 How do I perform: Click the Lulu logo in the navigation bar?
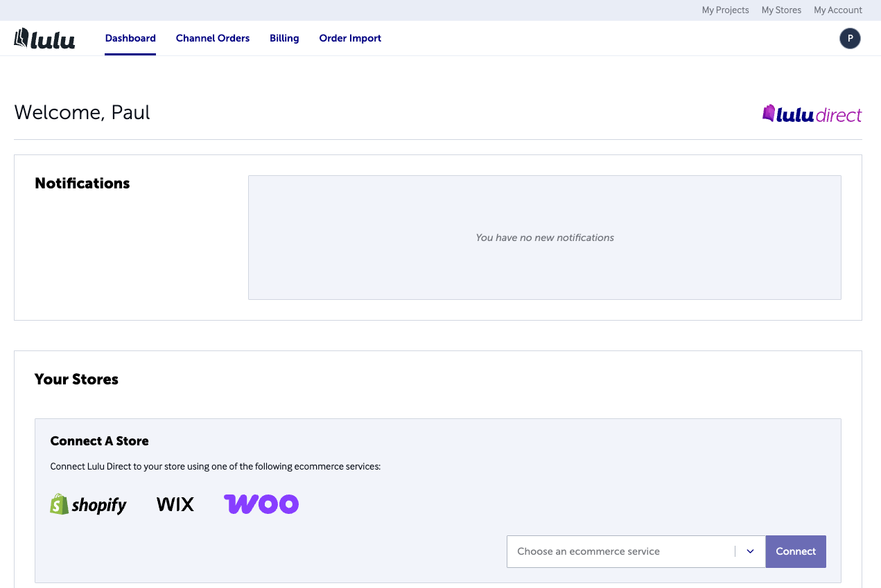click(44, 38)
